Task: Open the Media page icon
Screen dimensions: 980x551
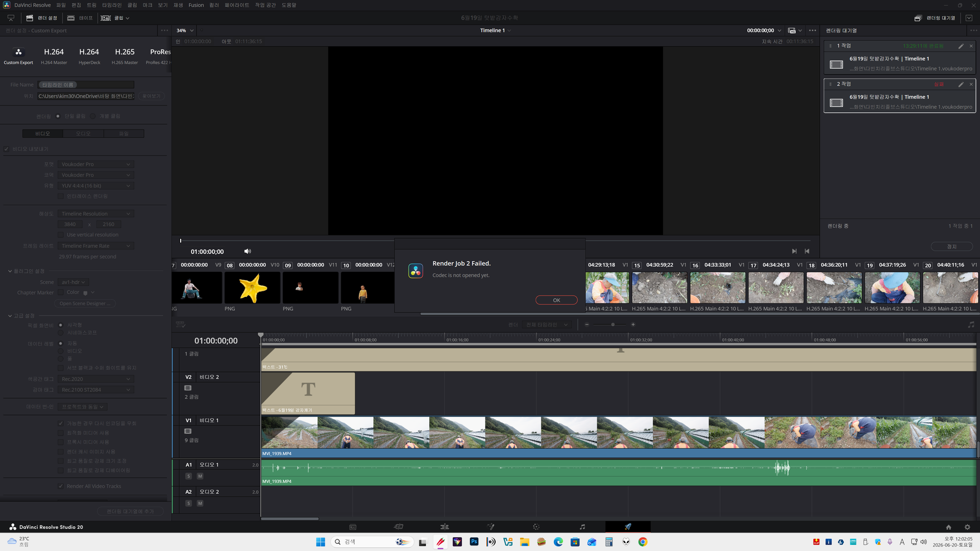Action: pos(353,527)
